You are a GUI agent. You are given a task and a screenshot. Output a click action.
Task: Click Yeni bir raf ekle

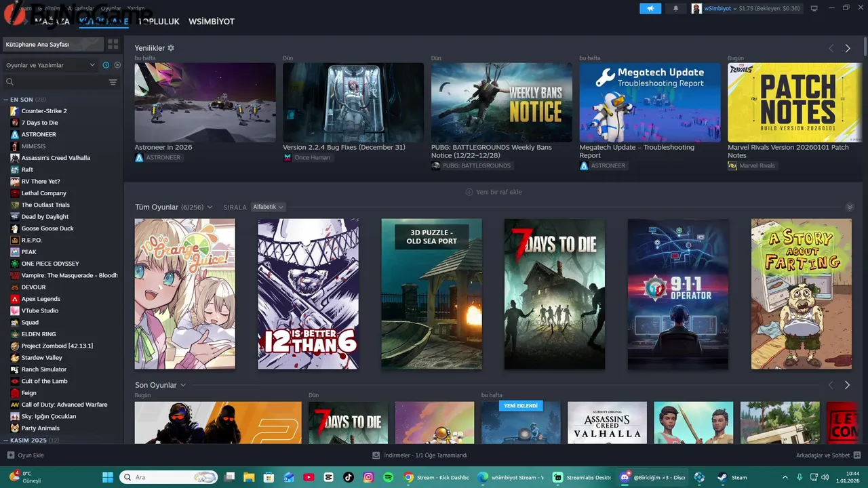(494, 192)
